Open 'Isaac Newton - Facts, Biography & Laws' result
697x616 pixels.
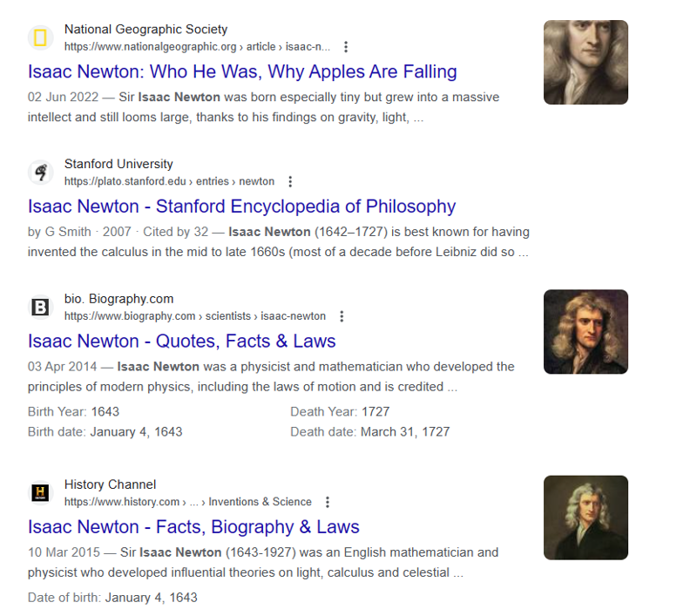193,527
